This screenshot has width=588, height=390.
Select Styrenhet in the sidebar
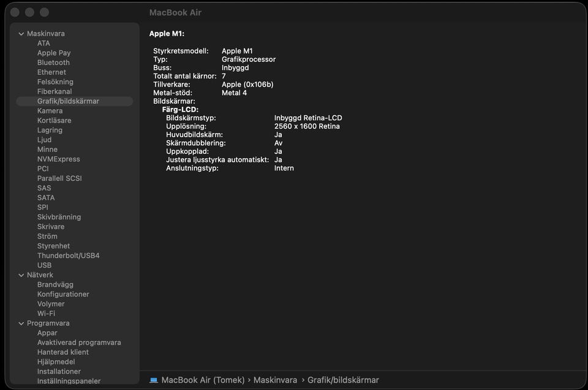click(x=53, y=246)
